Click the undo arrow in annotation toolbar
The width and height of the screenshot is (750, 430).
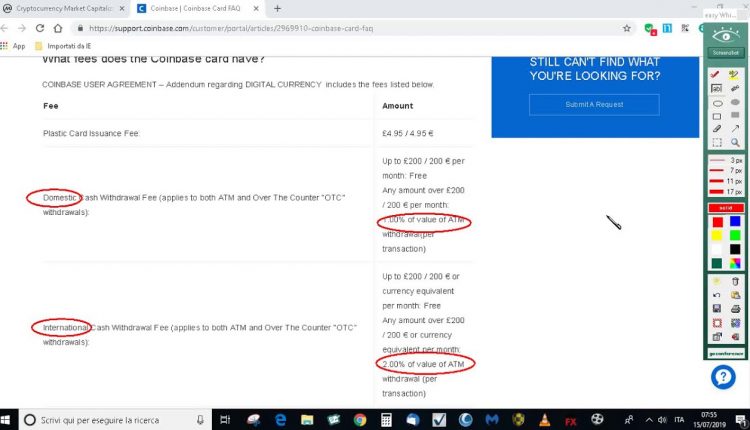tap(717, 295)
